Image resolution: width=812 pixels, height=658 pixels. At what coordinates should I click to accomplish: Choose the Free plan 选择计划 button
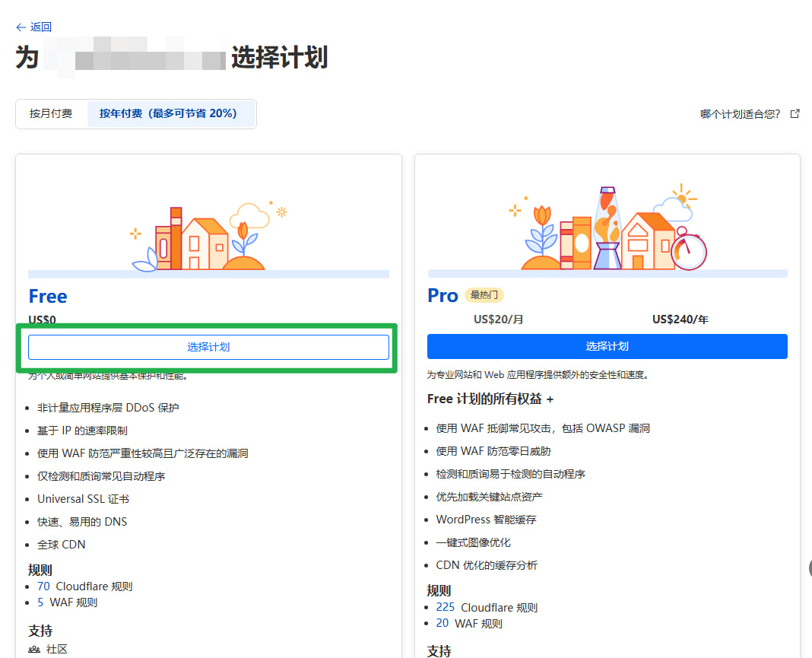pyautogui.click(x=208, y=347)
